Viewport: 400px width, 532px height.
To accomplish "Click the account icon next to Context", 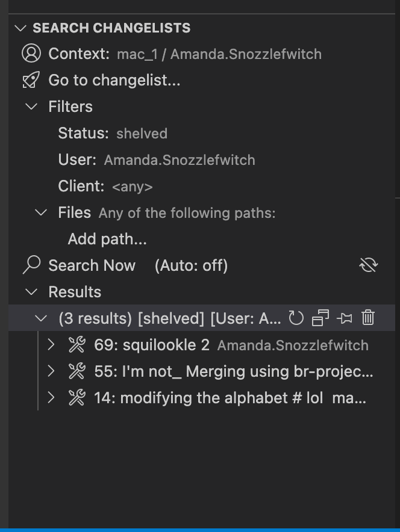I will (30, 54).
